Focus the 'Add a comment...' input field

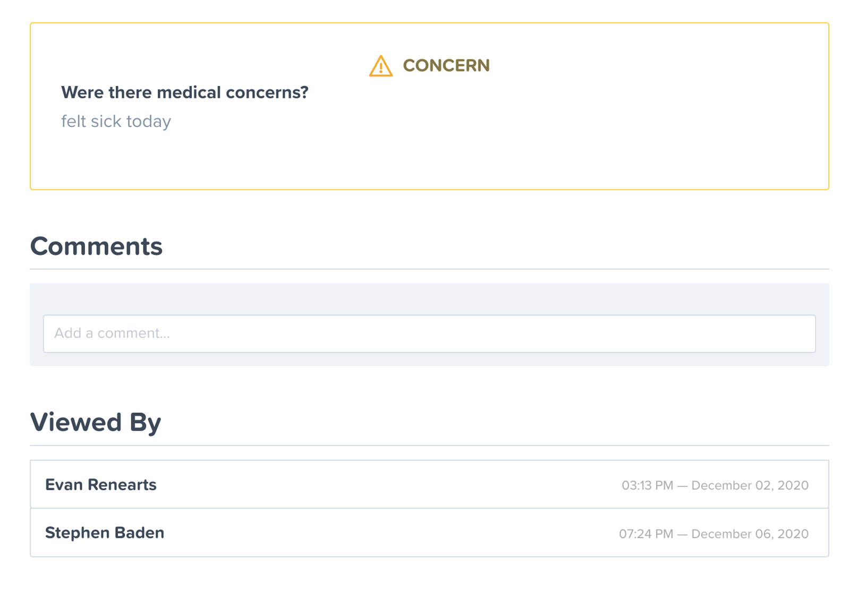point(429,333)
